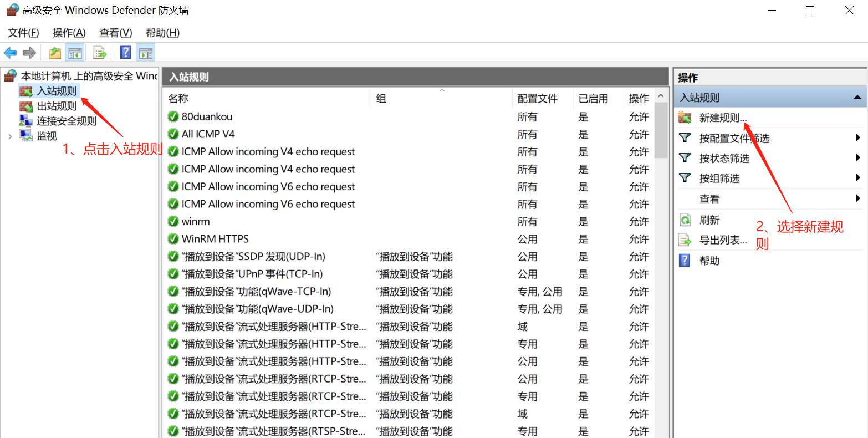Click the Forward arrow toolbar icon
This screenshot has width=868, height=438.
coord(29,53)
